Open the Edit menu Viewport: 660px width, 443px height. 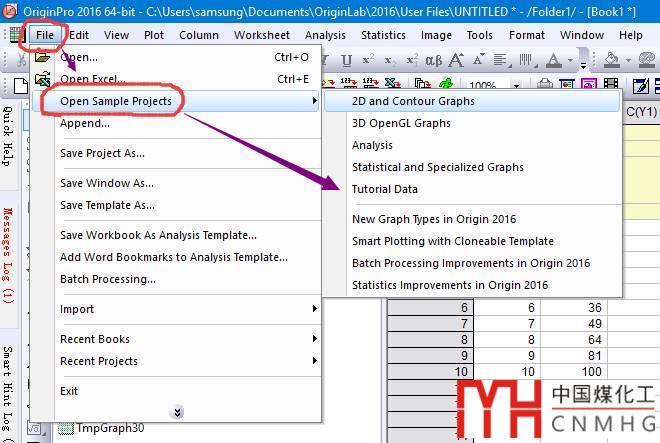(x=79, y=35)
